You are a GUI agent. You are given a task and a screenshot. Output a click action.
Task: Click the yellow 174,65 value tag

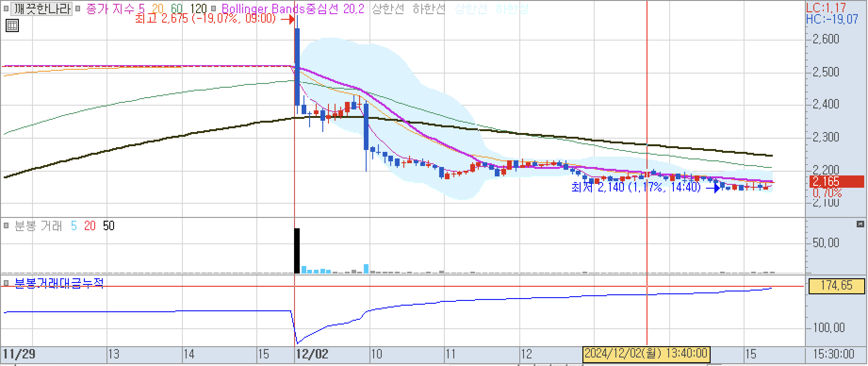pos(836,286)
